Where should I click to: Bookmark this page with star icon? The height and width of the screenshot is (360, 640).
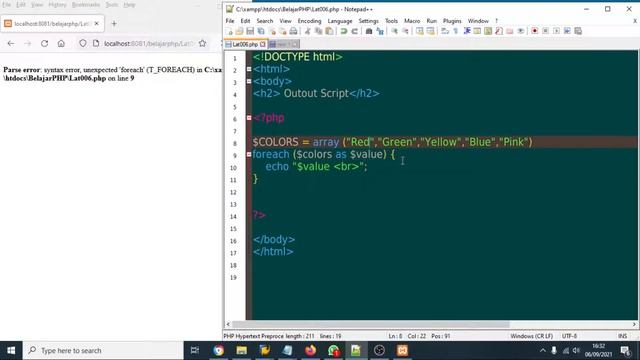pos(202,43)
